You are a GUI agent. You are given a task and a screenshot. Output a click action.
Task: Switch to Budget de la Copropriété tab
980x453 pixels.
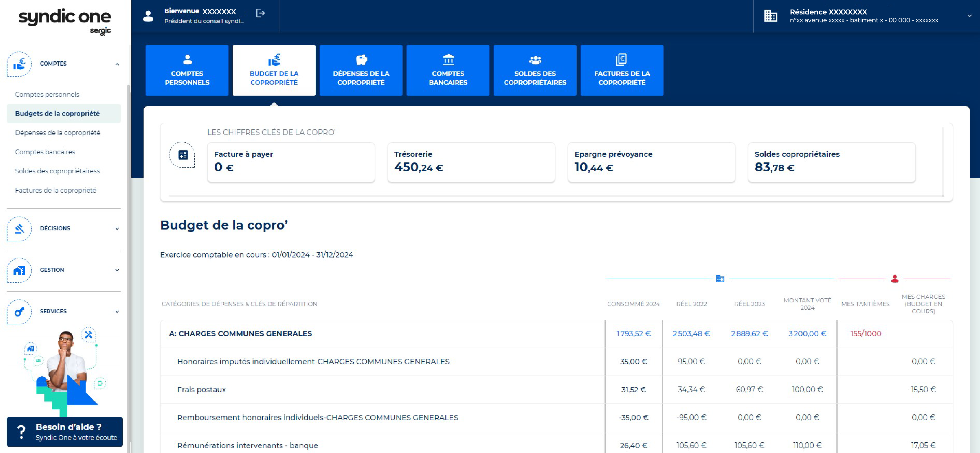click(x=274, y=70)
